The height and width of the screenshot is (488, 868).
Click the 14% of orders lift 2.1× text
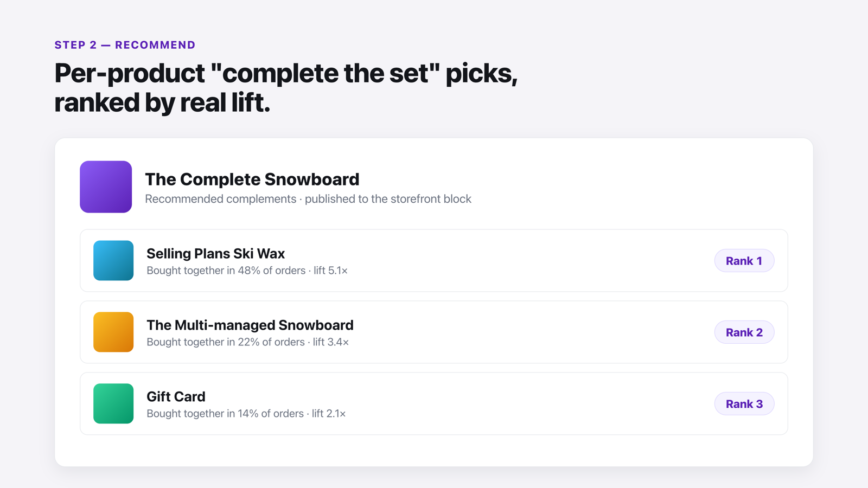pos(246,413)
